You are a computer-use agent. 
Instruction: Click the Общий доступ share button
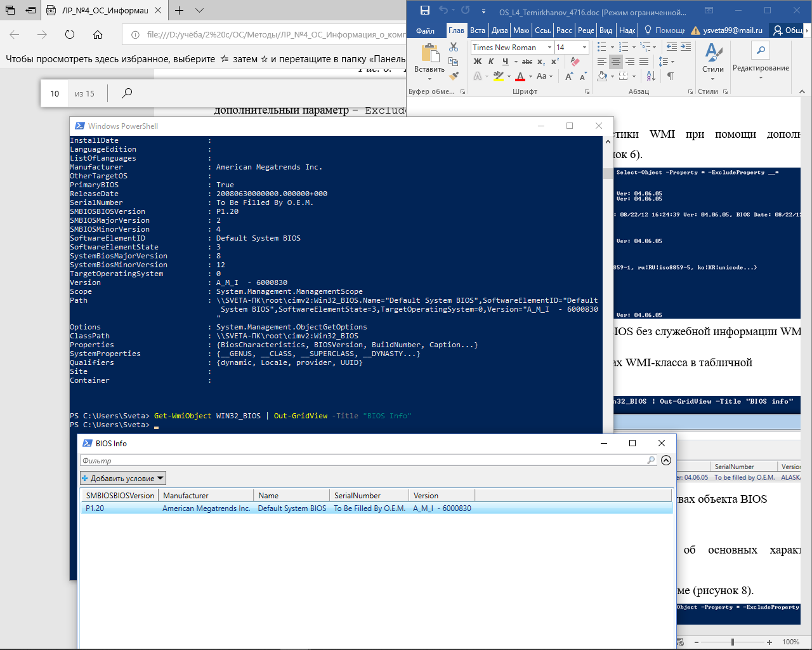click(787, 30)
